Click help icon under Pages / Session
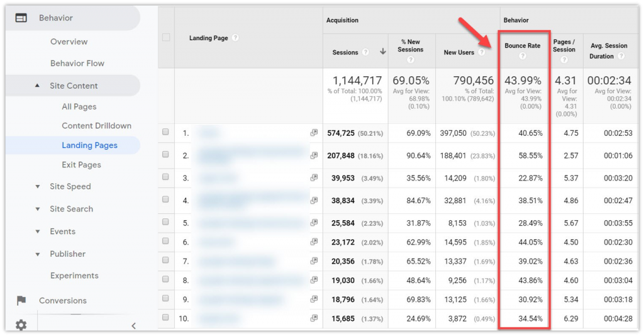Screen dimensions: 644x336 (564, 60)
